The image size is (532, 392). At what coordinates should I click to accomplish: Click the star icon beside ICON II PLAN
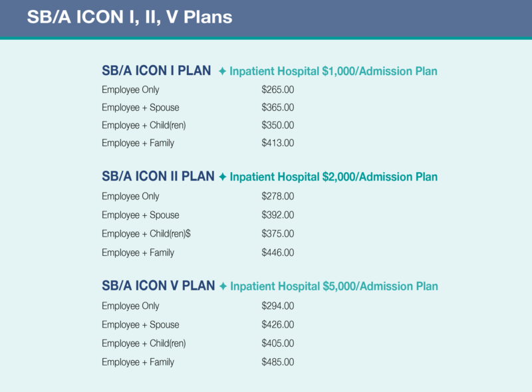(223, 177)
